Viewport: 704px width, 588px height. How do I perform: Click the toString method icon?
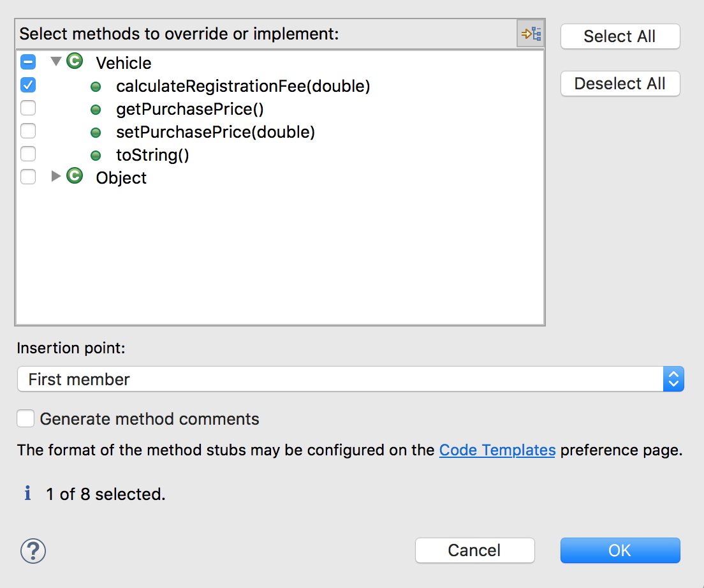(96, 154)
